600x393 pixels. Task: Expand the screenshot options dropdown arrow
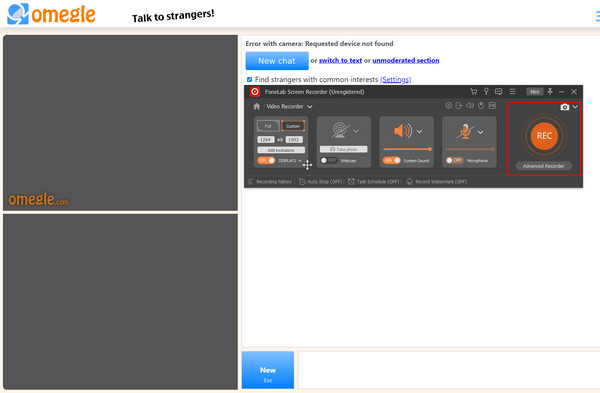575,107
